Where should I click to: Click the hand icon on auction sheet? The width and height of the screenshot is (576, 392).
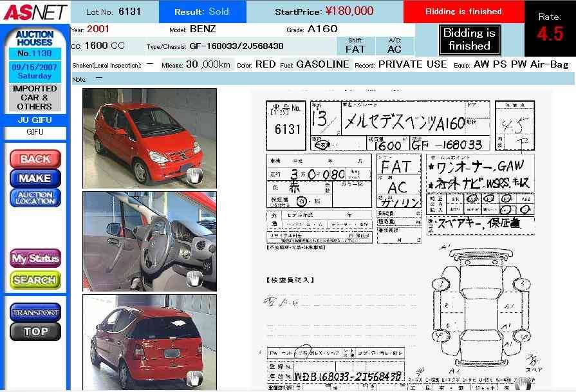(x=523, y=384)
